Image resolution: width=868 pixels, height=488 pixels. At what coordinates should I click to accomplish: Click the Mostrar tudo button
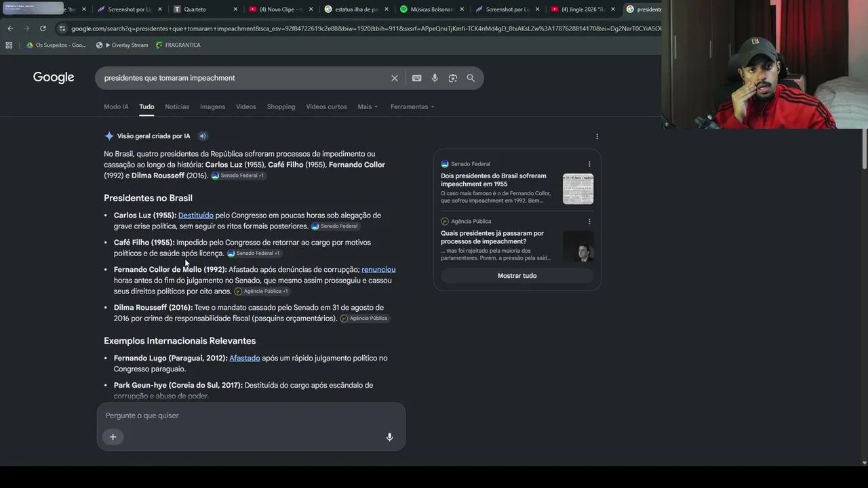pos(517,276)
